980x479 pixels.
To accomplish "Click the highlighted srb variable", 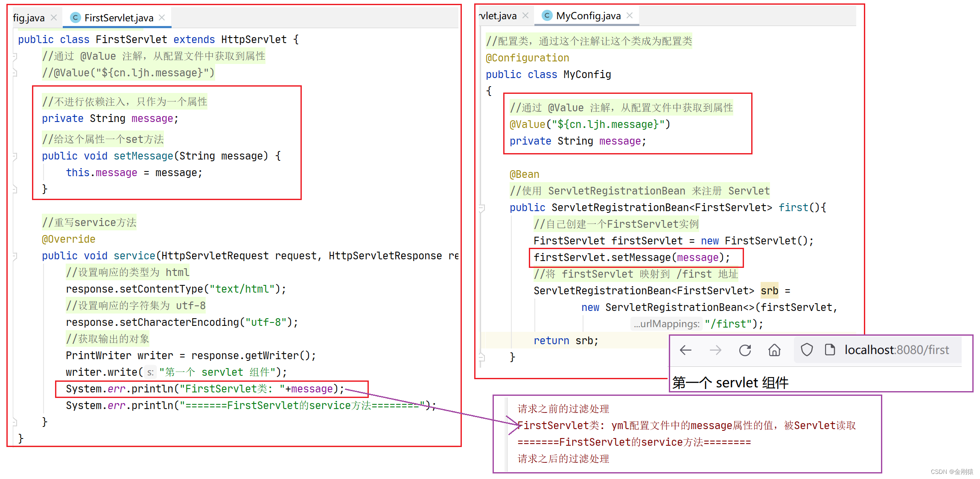I will click(x=770, y=291).
